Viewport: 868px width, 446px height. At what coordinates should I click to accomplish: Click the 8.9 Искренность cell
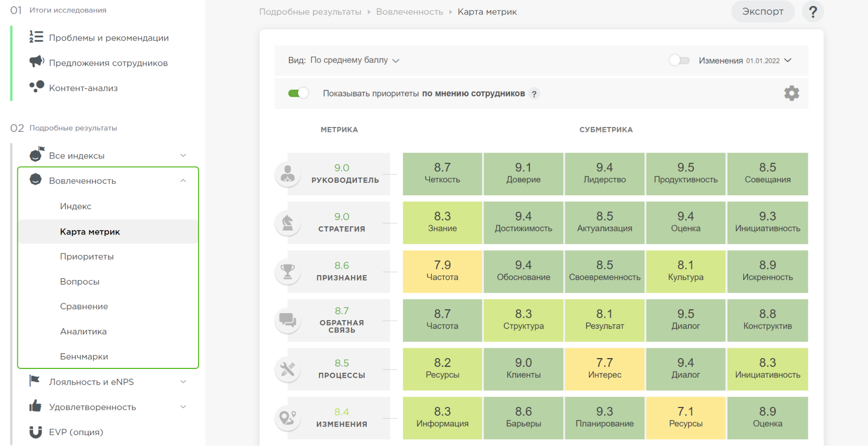768,272
